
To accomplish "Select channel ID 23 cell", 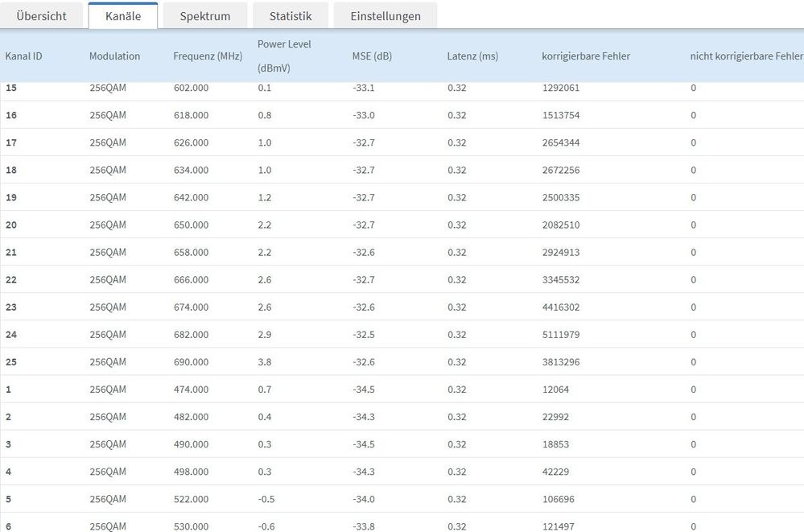I will click(x=11, y=307).
